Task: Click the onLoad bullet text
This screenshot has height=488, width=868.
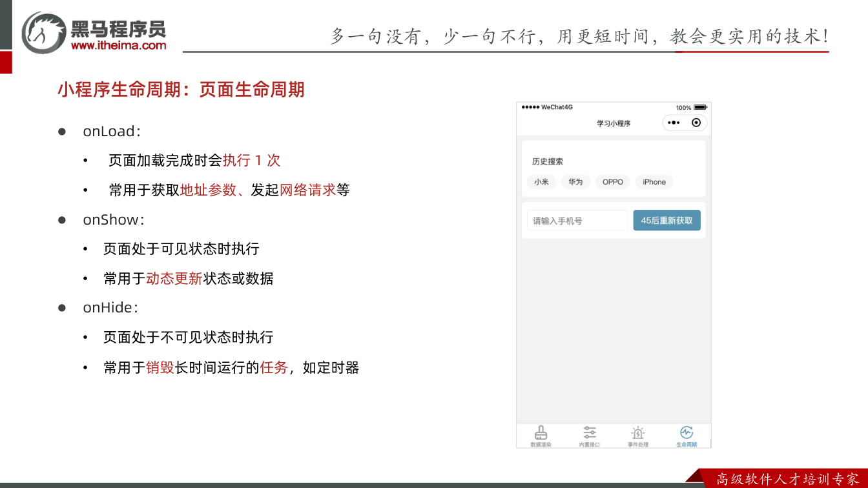Action: pos(112,131)
